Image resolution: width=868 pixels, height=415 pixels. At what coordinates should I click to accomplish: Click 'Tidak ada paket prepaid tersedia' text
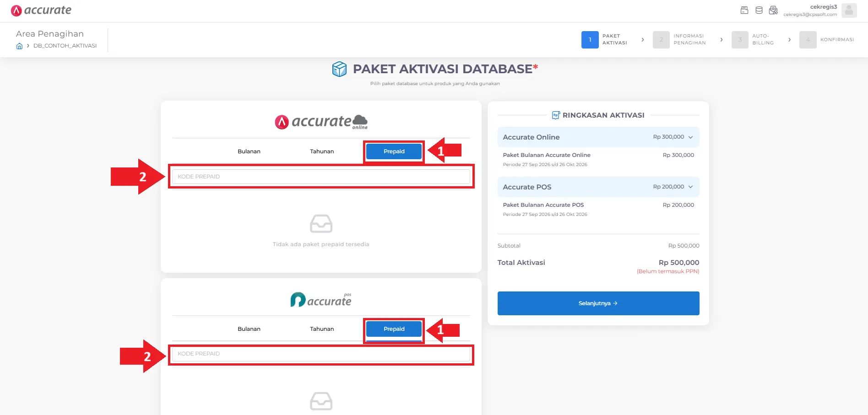(321, 244)
